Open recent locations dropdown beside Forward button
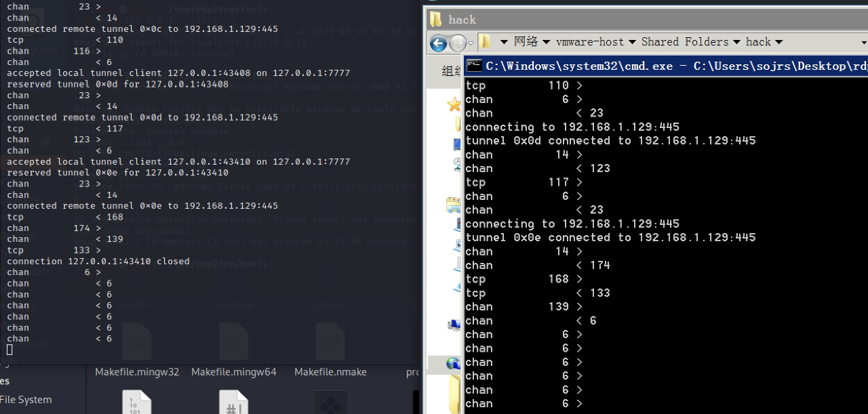This screenshot has width=868, height=414. 471,43
